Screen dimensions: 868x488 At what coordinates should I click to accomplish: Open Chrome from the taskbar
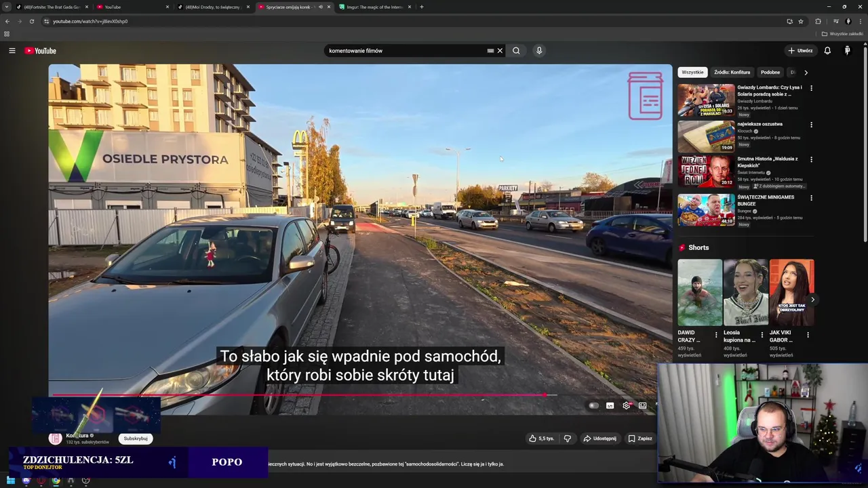click(x=56, y=481)
